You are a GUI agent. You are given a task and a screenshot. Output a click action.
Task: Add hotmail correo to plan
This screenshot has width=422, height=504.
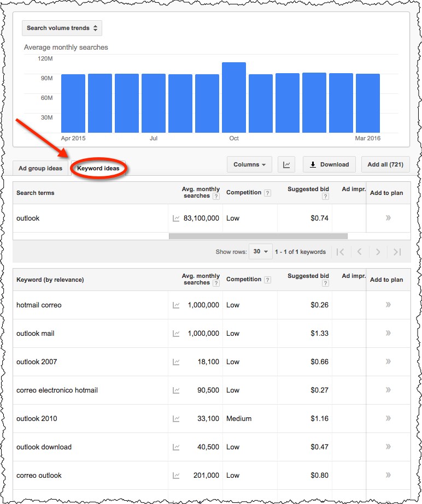click(x=388, y=305)
